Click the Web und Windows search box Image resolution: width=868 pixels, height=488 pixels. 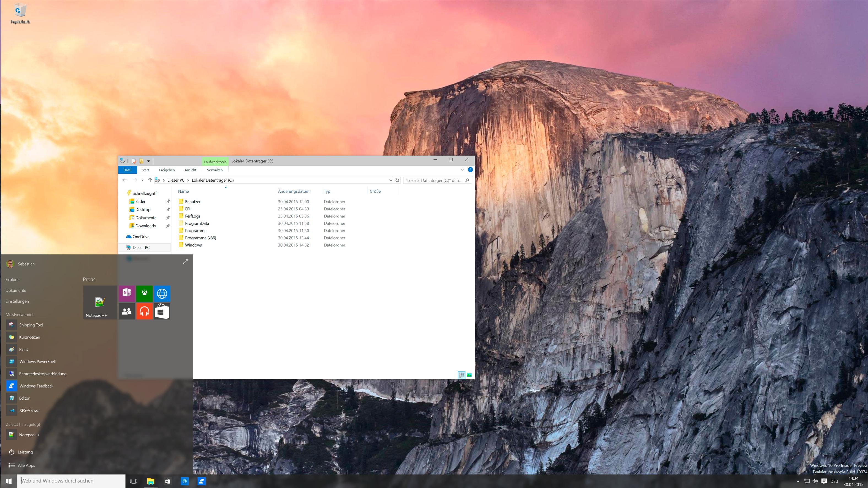point(72,481)
